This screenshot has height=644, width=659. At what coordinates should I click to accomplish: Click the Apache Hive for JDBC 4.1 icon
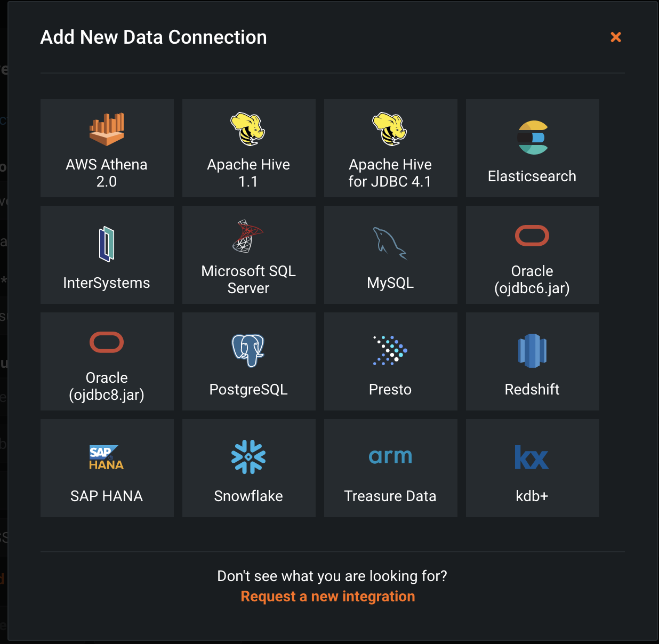click(x=390, y=129)
